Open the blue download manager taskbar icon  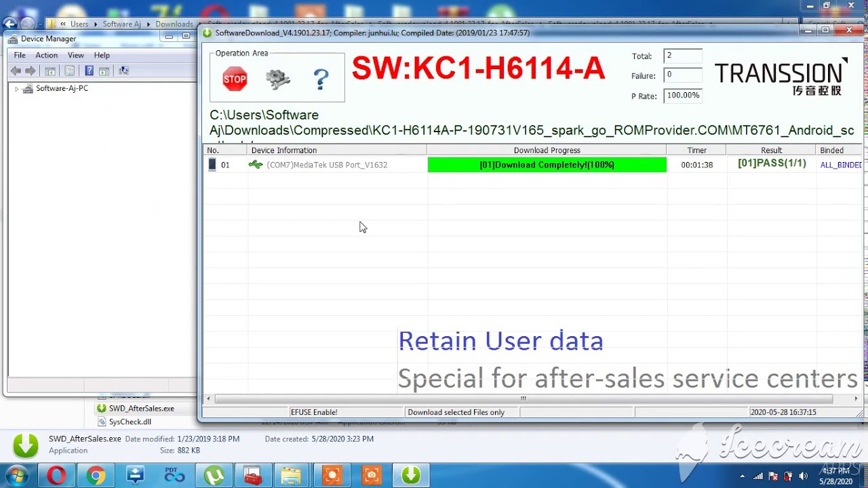135,476
